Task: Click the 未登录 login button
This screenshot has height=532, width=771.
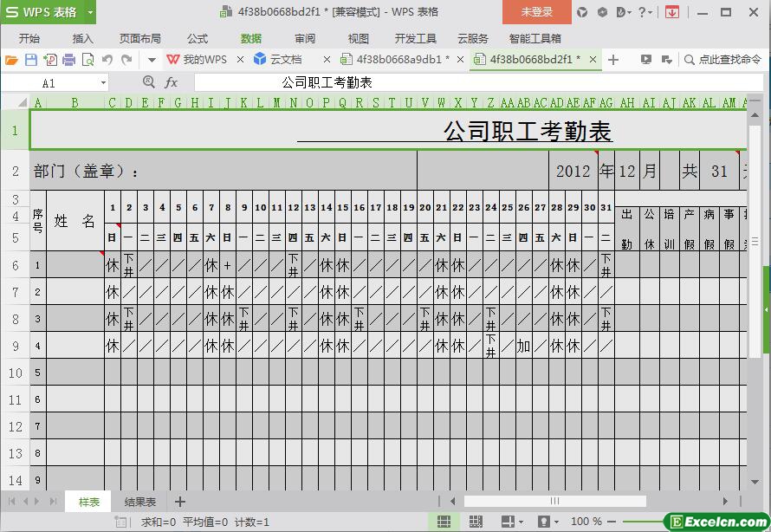Action: click(x=537, y=12)
